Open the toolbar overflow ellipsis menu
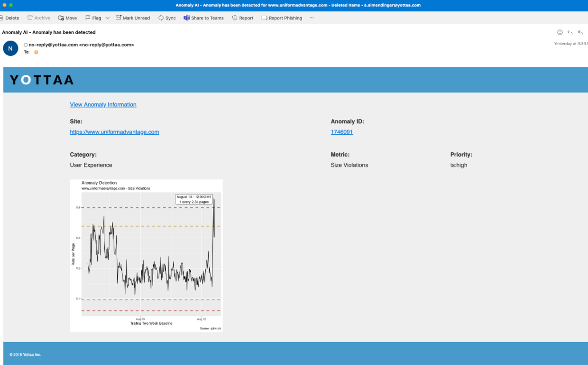 (x=312, y=18)
